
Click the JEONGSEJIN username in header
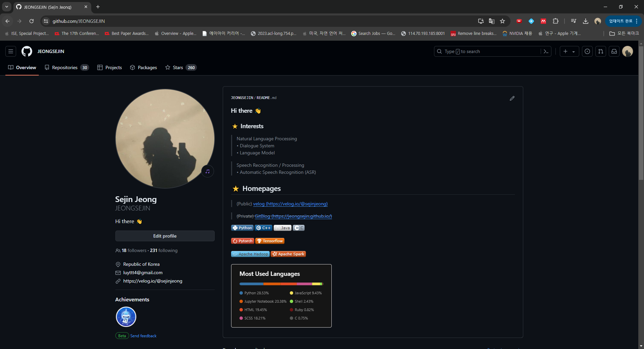51,51
